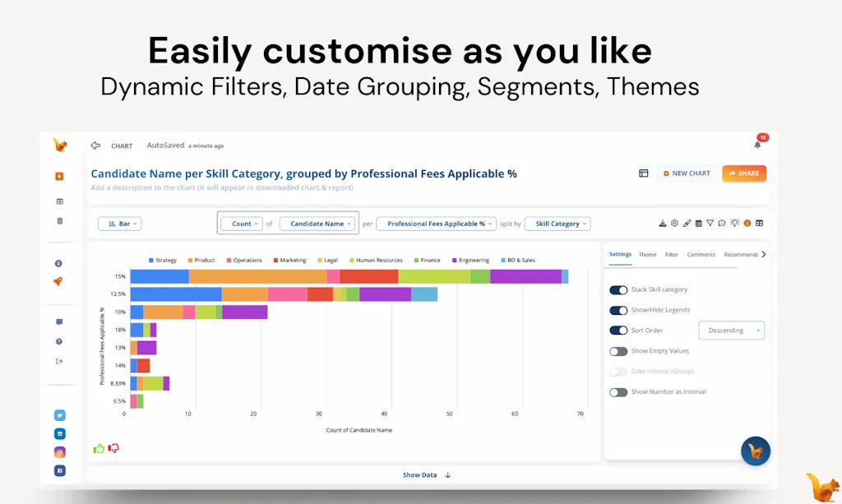Select the Comments panel tab
The image size is (842, 504).
pos(701,255)
